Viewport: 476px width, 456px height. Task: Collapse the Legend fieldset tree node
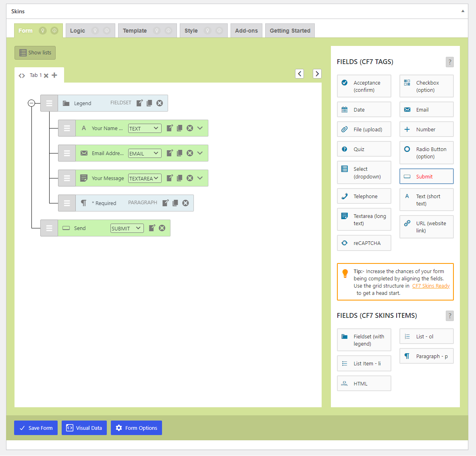[x=31, y=103]
